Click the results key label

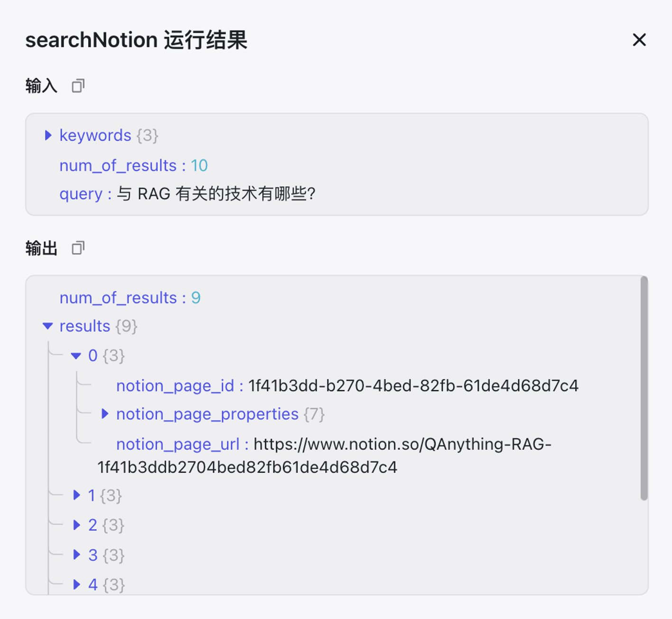pyautogui.click(x=84, y=326)
